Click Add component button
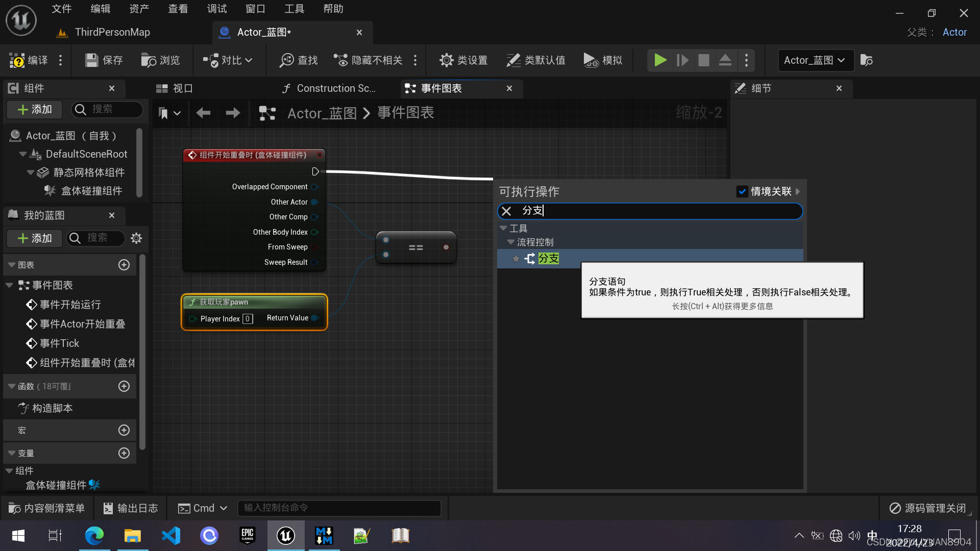 click(34, 109)
